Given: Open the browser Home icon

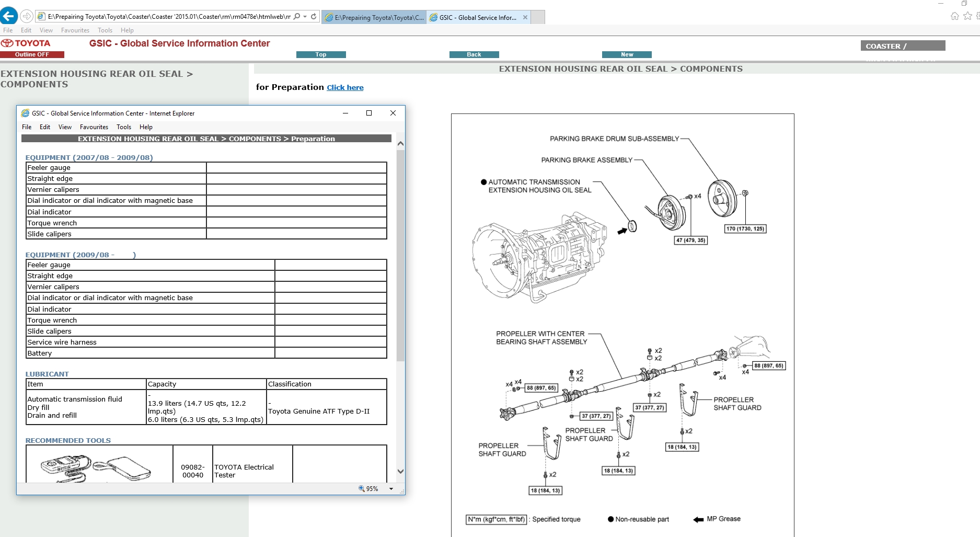Looking at the screenshot, I should (954, 16).
